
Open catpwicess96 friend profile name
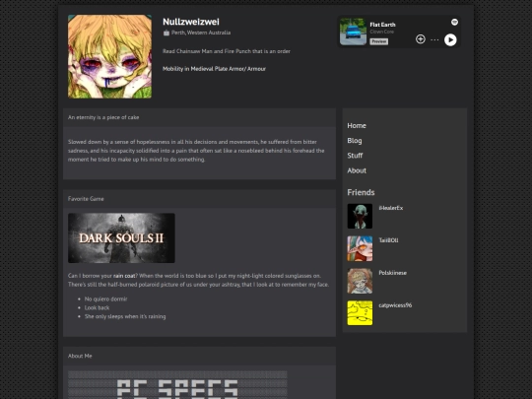point(395,305)
